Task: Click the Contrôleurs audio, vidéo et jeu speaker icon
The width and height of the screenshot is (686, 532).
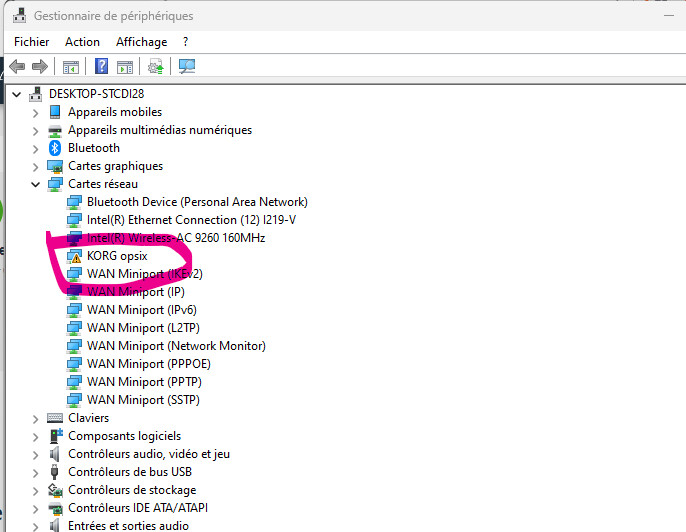Action: click(x=55, y=454)
